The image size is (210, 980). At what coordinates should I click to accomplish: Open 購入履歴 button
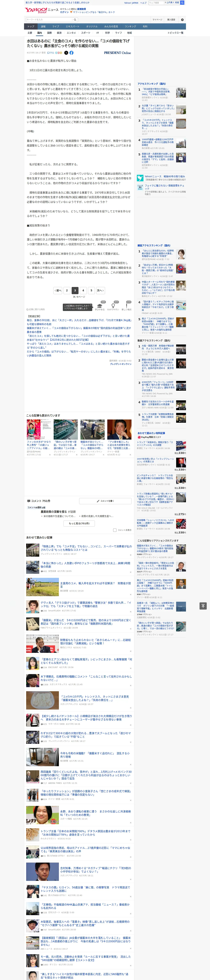click(x=171, y=20)
